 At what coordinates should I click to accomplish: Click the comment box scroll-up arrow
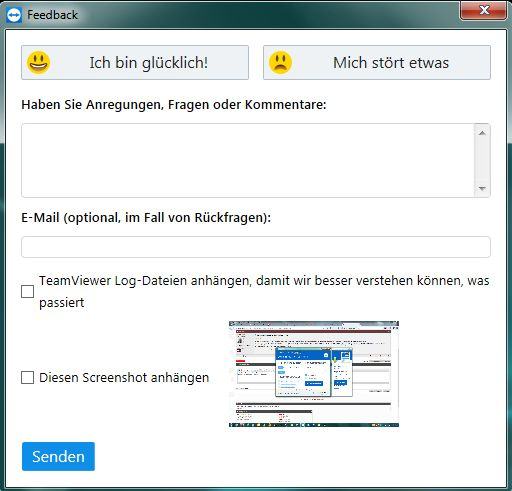click(482, 133)
